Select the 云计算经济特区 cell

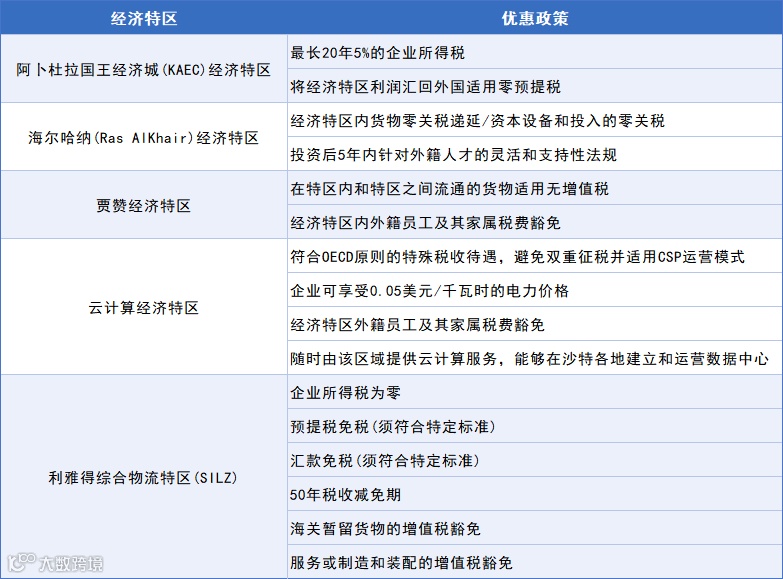click(144, 307)
